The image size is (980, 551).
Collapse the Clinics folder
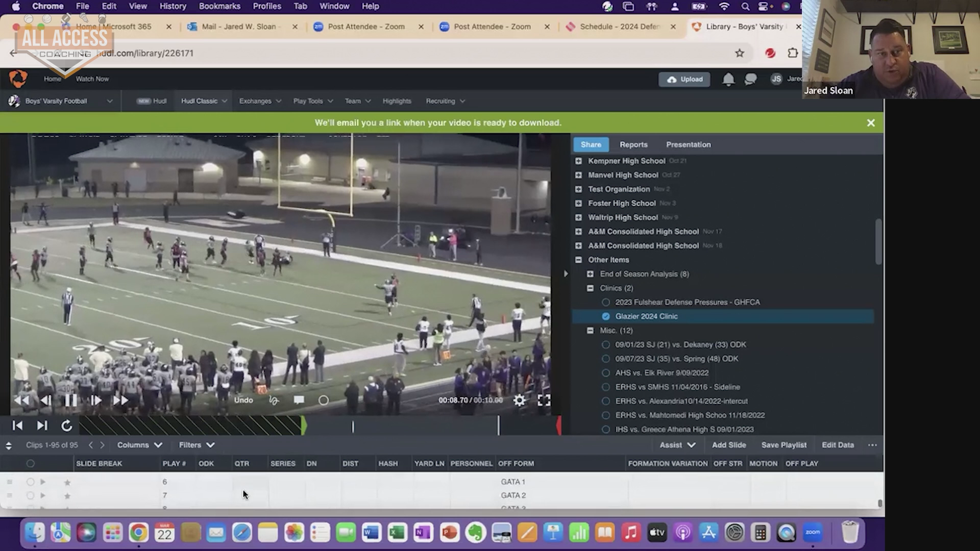[590, 288]
